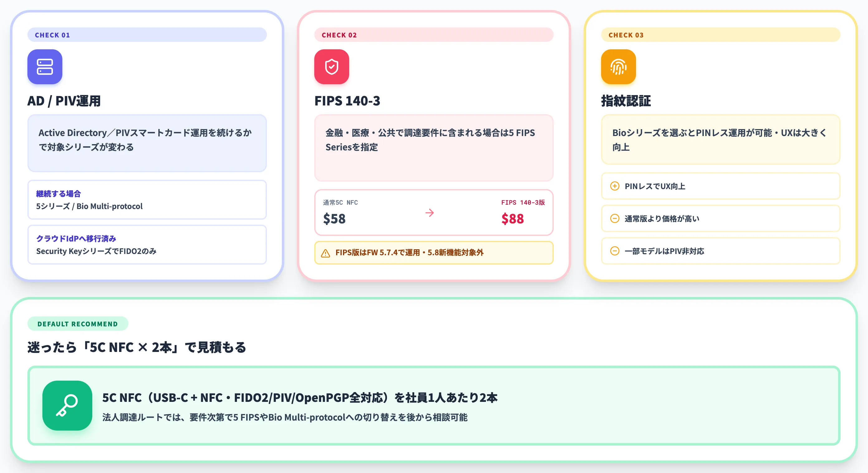Viewport: 868px width, 473px height.
Task: Select the CHECK 03 label pill
Action: click(721, 35)
